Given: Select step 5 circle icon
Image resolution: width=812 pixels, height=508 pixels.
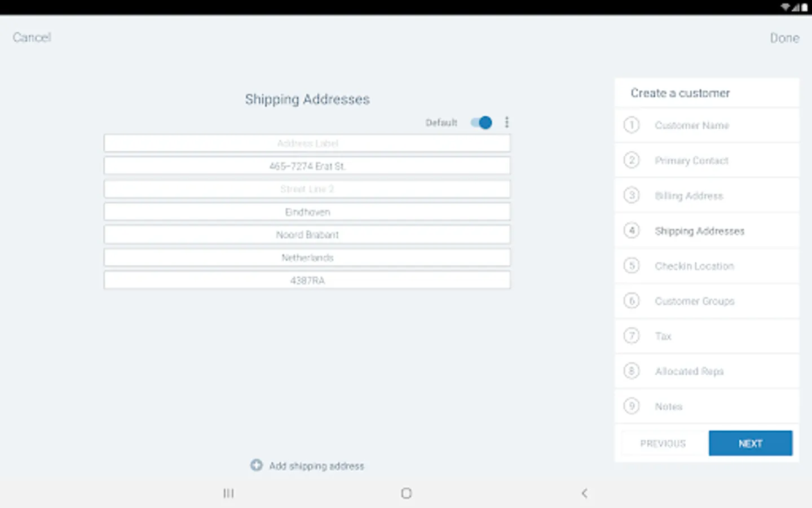Looking at the screenshot, I should tap(632, 265).
